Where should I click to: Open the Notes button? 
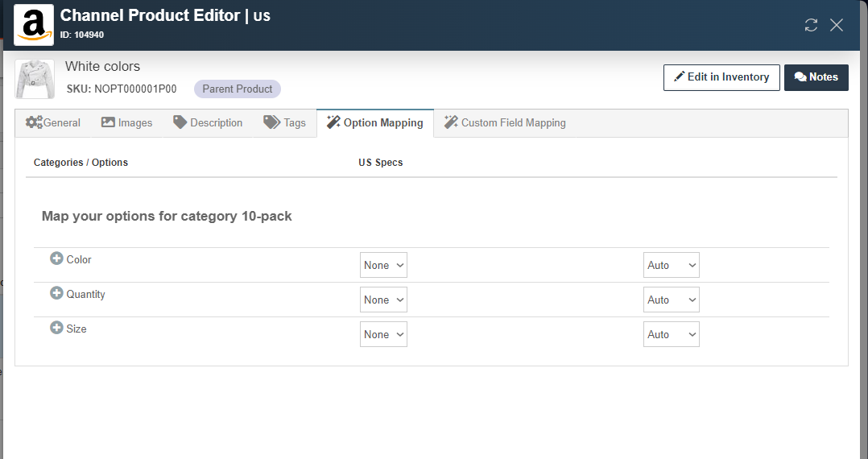(x=816, y=77)
